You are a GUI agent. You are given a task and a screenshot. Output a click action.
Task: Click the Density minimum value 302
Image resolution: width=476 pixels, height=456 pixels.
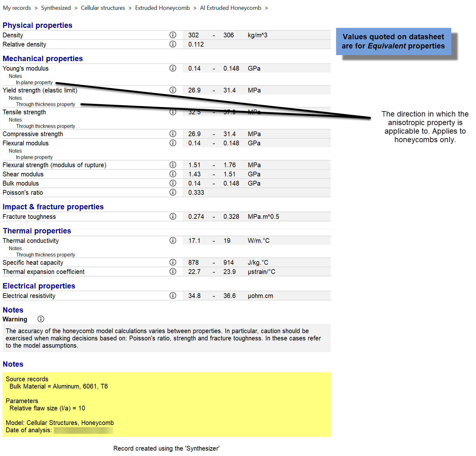pos(193,35)
